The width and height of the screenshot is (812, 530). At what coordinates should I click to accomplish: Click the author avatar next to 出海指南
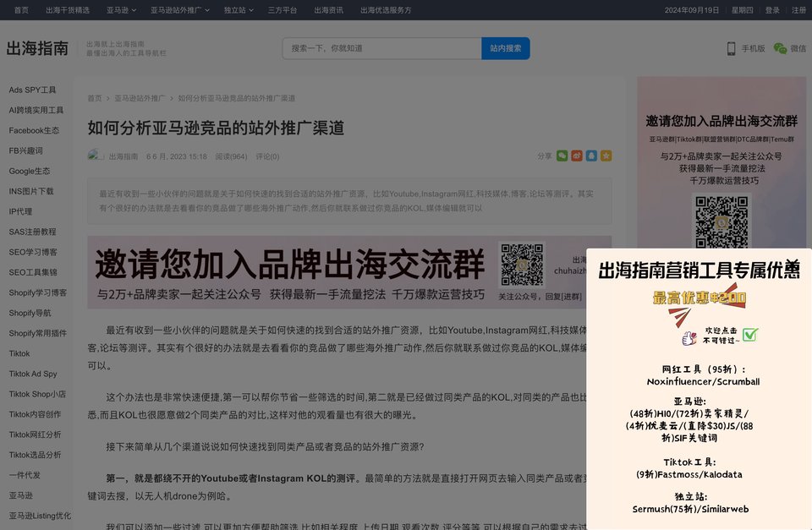point(96,156)
